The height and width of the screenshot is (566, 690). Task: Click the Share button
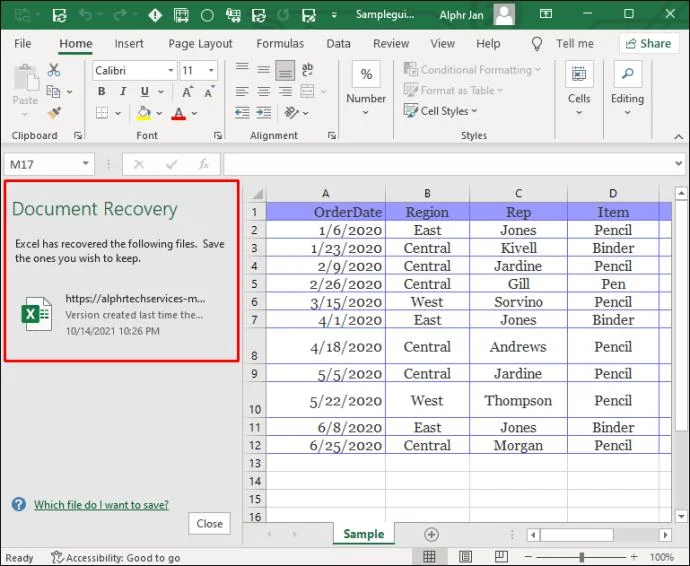coord(649,44)
